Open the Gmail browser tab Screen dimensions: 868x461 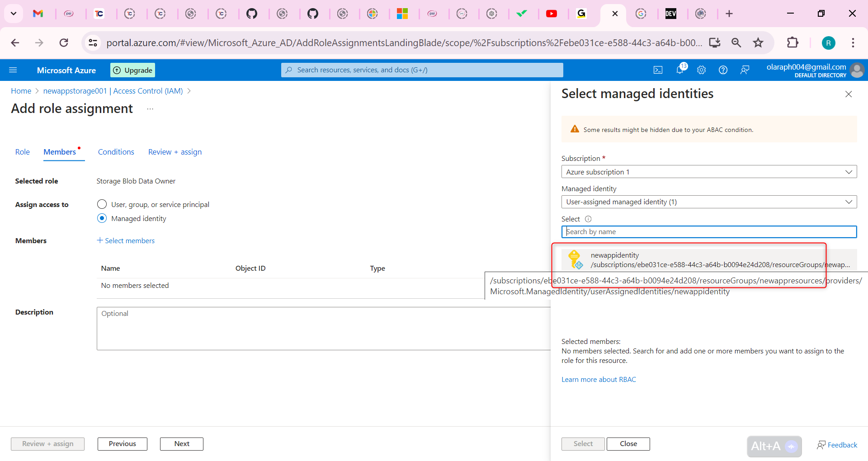coord(38,14)
